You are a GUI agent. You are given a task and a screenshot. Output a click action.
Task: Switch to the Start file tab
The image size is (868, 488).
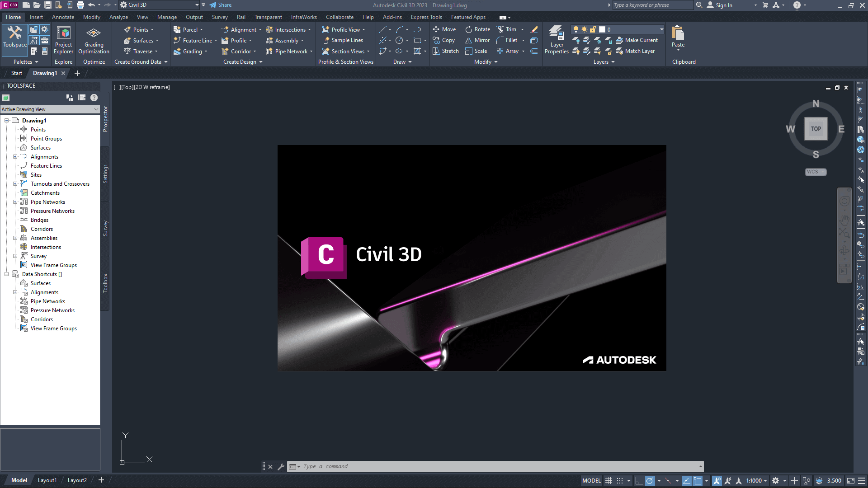(16, 73)
